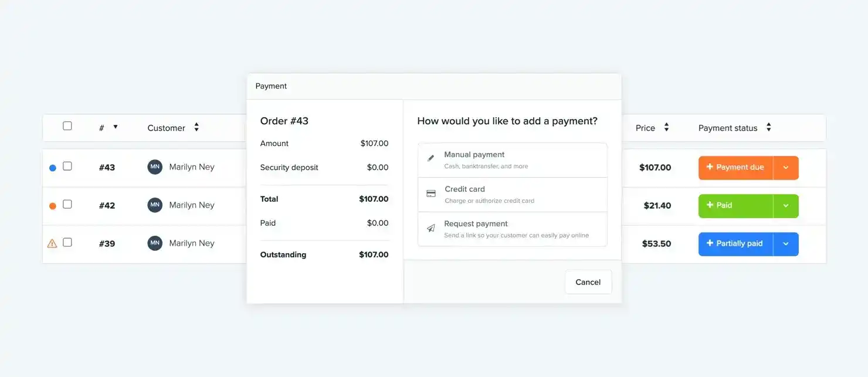Click the plus icon on the Paid button
The width and height of the screenshot is (868, 377).
pos(710,205)
